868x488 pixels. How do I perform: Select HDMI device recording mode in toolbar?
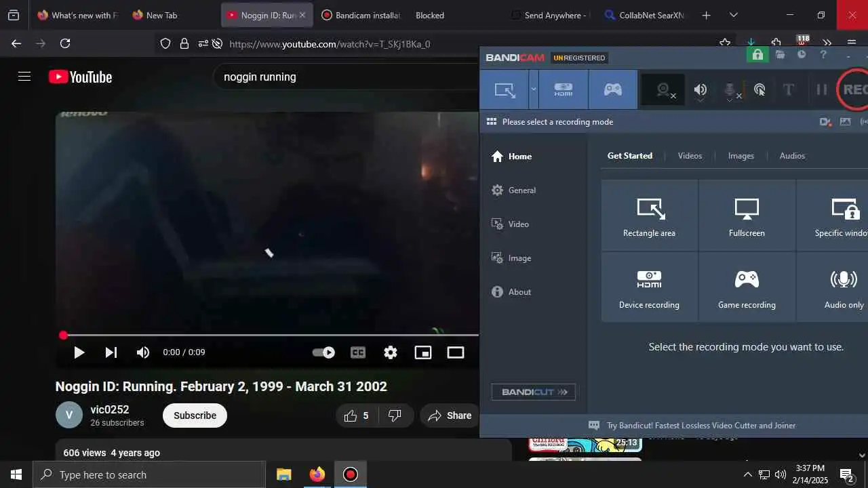point(564,89)
